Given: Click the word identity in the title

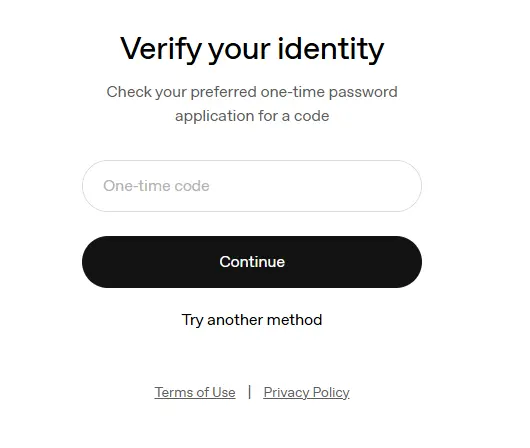Looking at the screenshot, I should click(x=331, y=49).
